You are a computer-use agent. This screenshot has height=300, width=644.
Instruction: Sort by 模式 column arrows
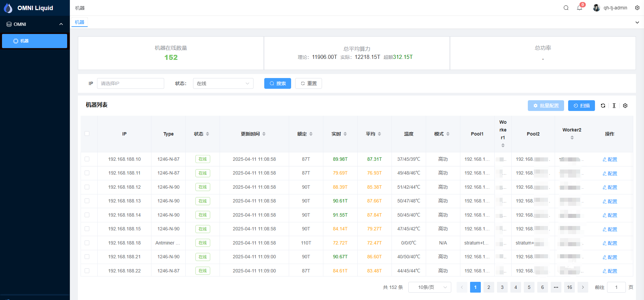coord(448,134)
